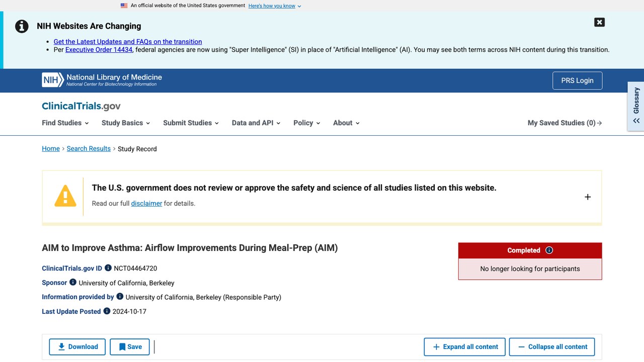Open the full disclaimer link
Image resolution: width=644 pixels, height=362 pixels.
[x=146, y=204]
